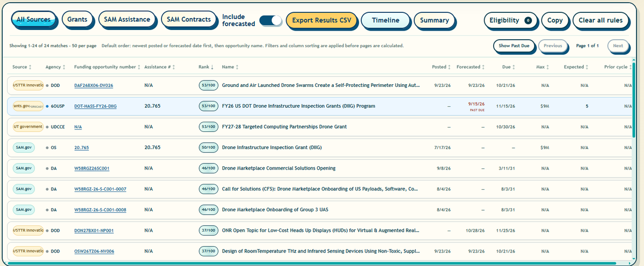Viewport: 644px width, 266px height.
Task: Open the N/A link in UDCCE row
Action: pos(78,127)
